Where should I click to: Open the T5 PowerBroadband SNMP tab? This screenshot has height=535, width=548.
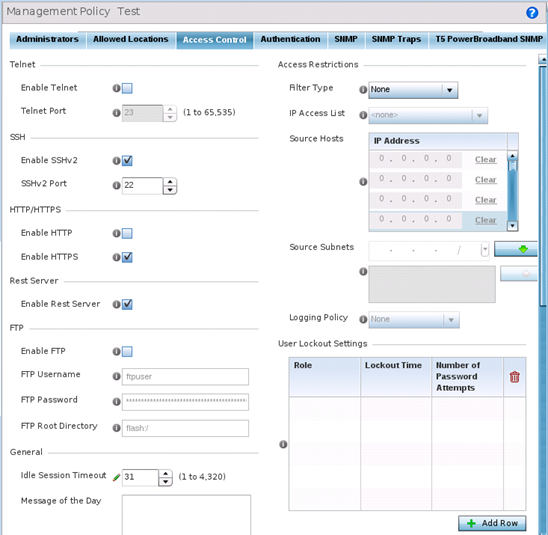coord(489,39)
